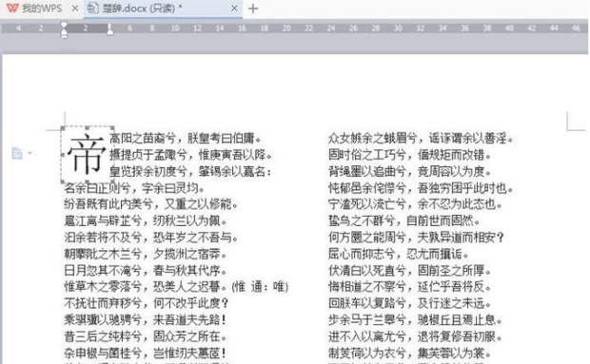Switch to the 我的WPS tab

click(41, 9)
